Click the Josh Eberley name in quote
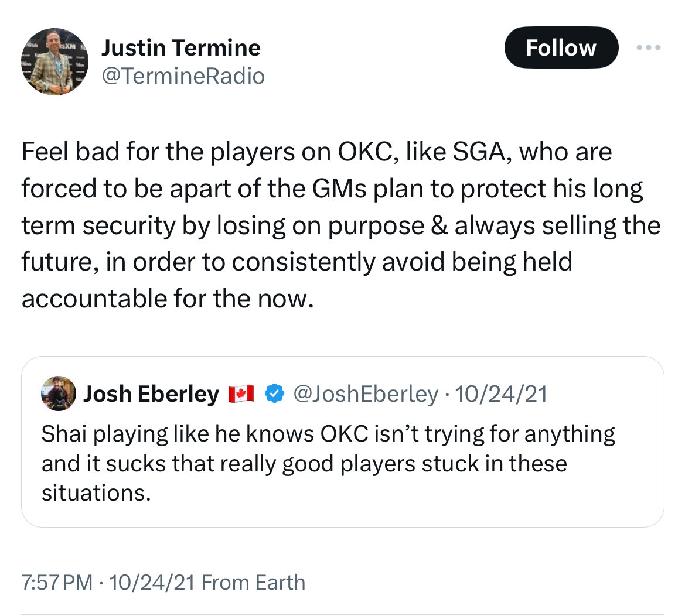 151,394
